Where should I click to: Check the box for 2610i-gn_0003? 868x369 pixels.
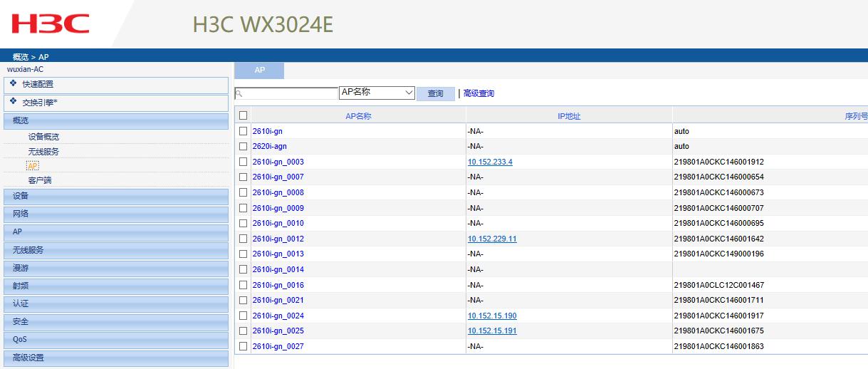coord(244,162)
